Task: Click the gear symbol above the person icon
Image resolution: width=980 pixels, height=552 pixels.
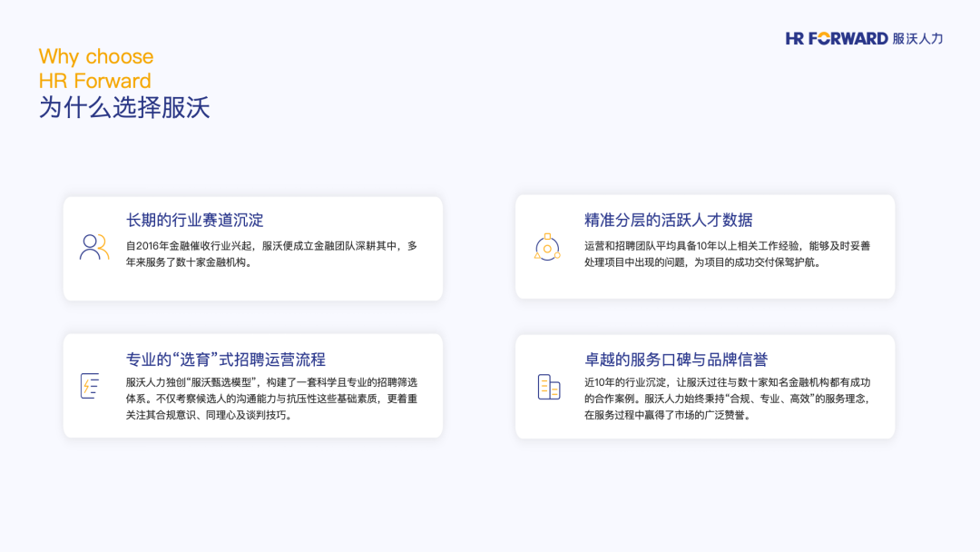Action: [x=547, y=238]
